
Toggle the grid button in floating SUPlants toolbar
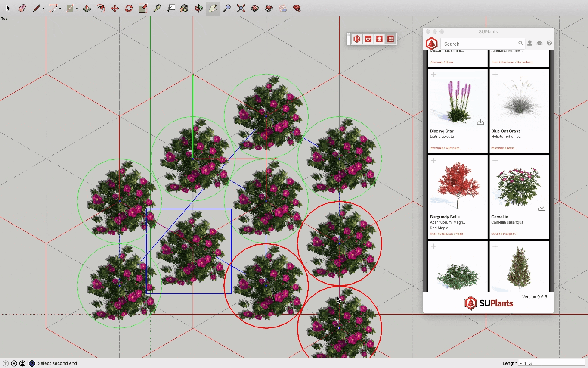390,39
